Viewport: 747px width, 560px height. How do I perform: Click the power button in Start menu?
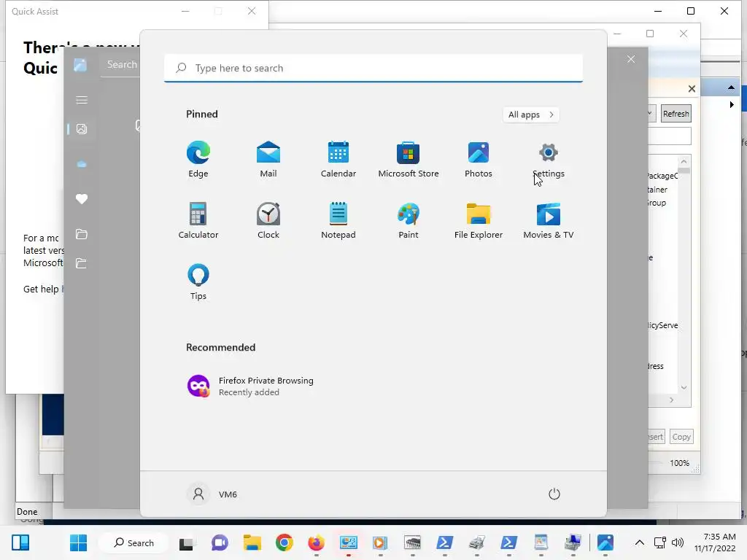click(x=554, y=494)
